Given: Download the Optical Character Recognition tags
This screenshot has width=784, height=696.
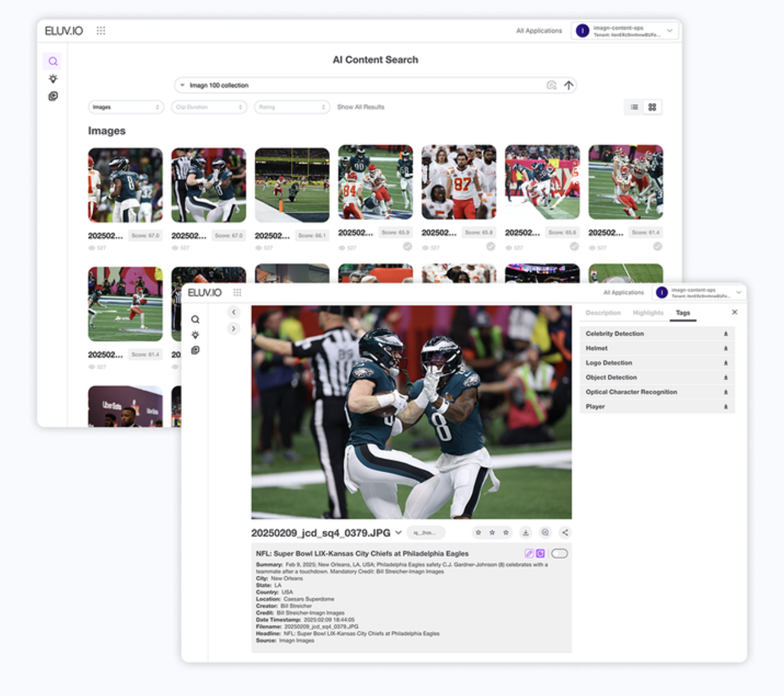Looking at the screenshot, I should 726,392.
